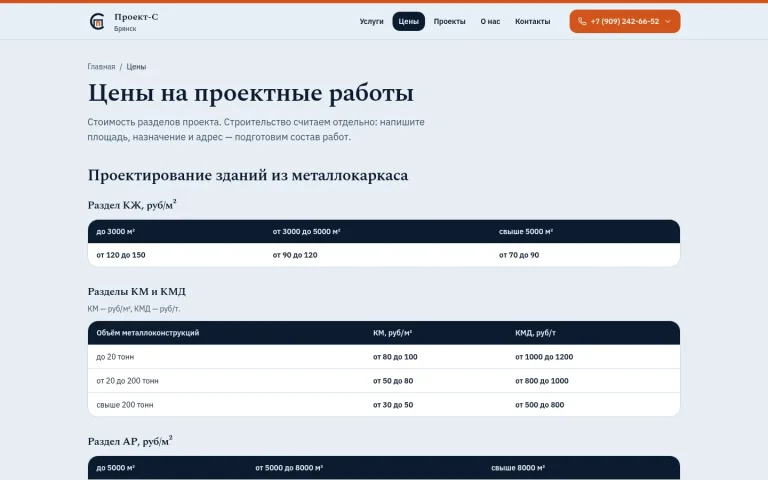The image size is (768, 480).
Task: Click the Проект-С brand name
Action: (136, 17)
